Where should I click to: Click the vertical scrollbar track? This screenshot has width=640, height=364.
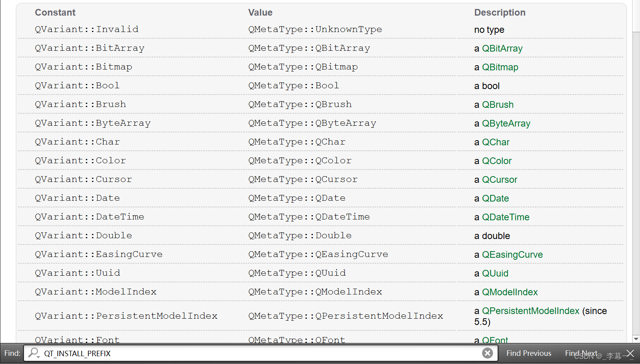click(636, 184)
